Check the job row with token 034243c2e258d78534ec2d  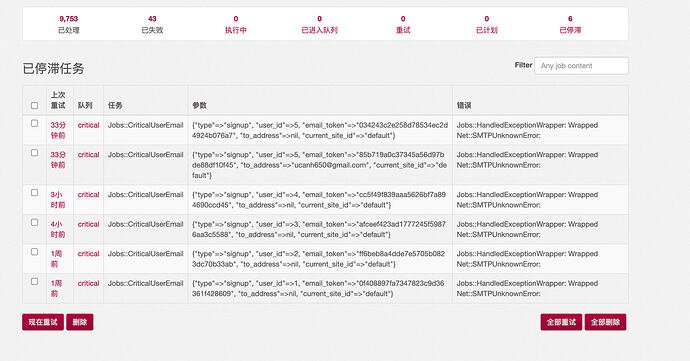tap(34, 123)
